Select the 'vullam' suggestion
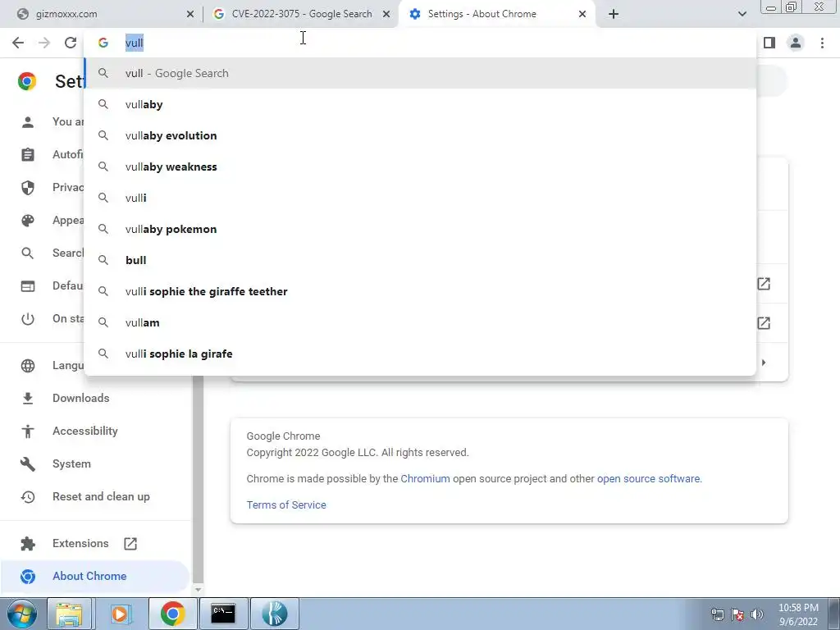840x630 pixels. [x=421, y=322]
